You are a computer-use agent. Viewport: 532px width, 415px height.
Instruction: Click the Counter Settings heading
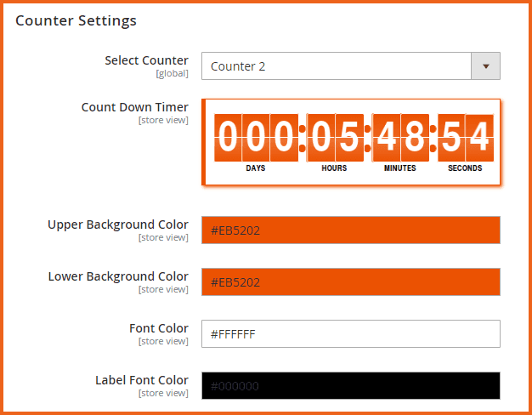coord(76,20)
